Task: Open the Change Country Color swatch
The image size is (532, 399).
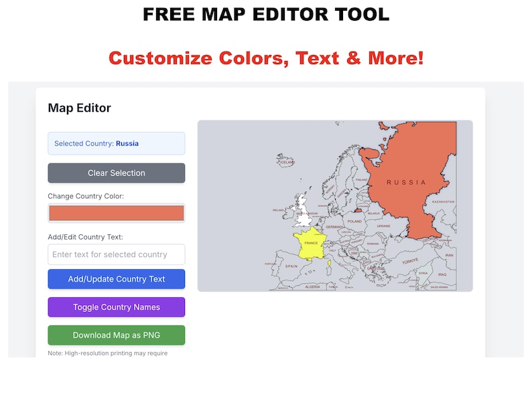Action: coord(117,213)
